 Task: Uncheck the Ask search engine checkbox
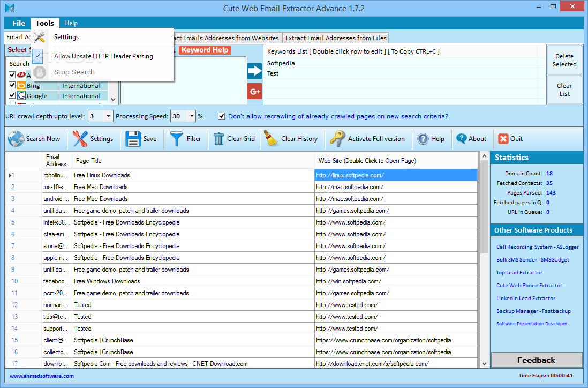tap(12, 75)
